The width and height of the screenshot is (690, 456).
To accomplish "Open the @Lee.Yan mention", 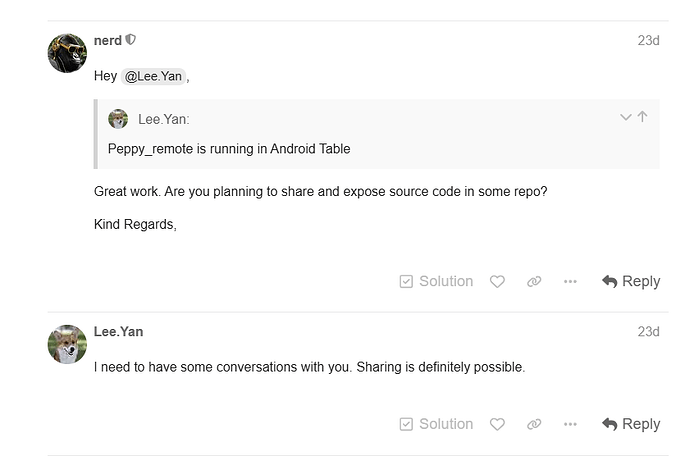I will pos(153,77).
